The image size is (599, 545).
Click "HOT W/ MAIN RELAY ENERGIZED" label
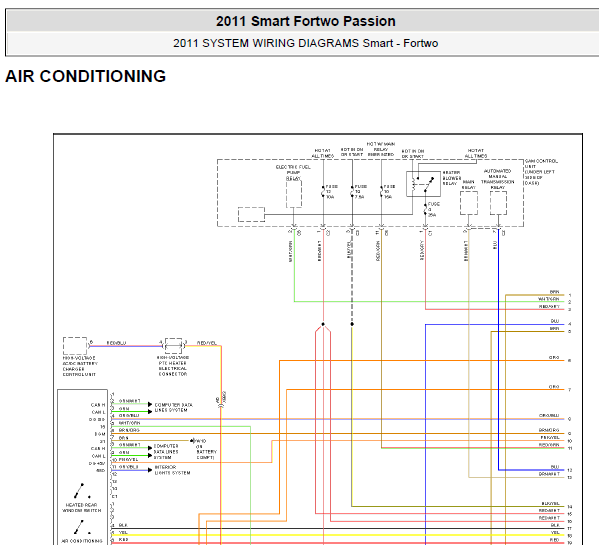[381, 149]
